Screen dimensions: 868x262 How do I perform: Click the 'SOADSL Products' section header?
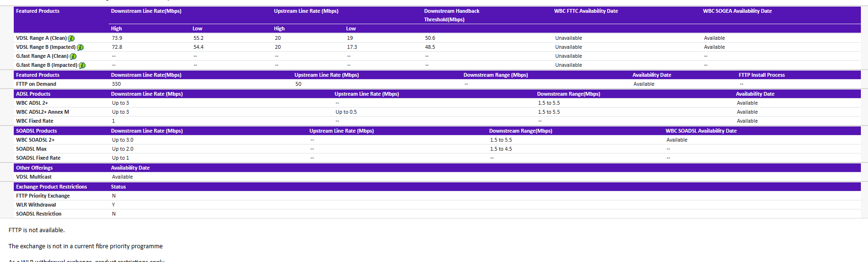click(37, 131)
